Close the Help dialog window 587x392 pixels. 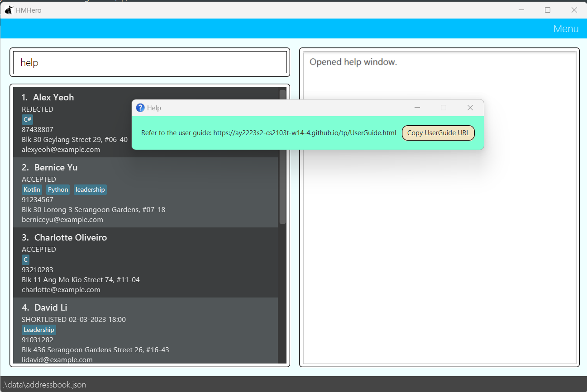[470, 108]
